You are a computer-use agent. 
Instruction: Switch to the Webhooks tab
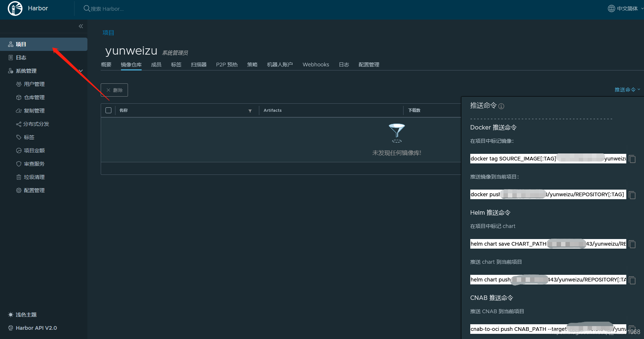[x=316, y=65]
